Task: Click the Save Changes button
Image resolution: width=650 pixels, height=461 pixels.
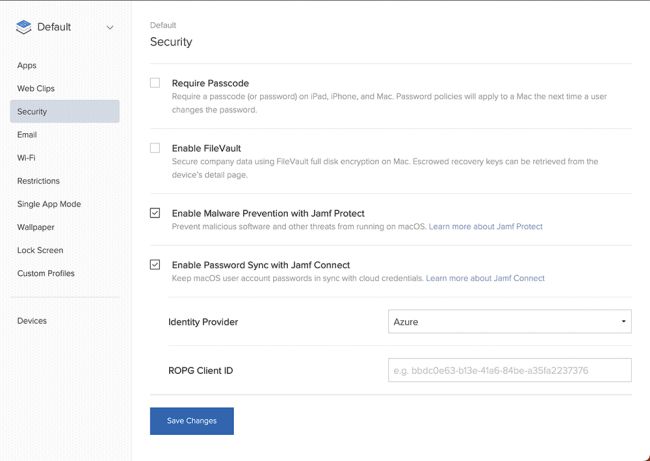Action: coord(192,421)
